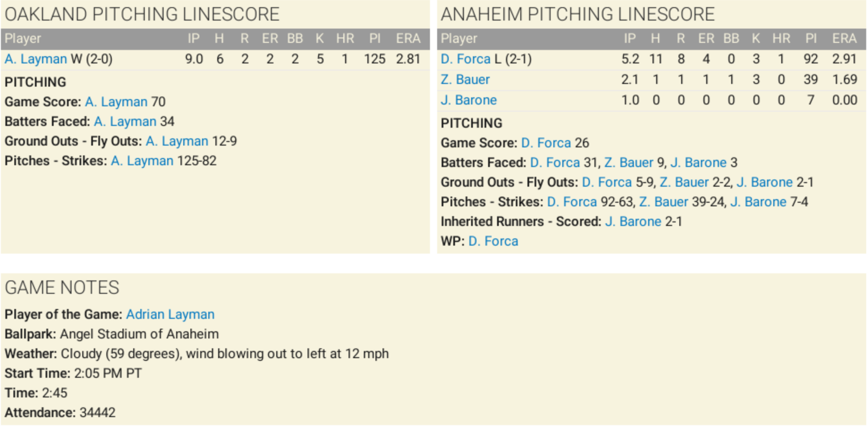
Task: Open J. Barone beside Pitches - Strikes 7-4
Action: pos(758,202)
